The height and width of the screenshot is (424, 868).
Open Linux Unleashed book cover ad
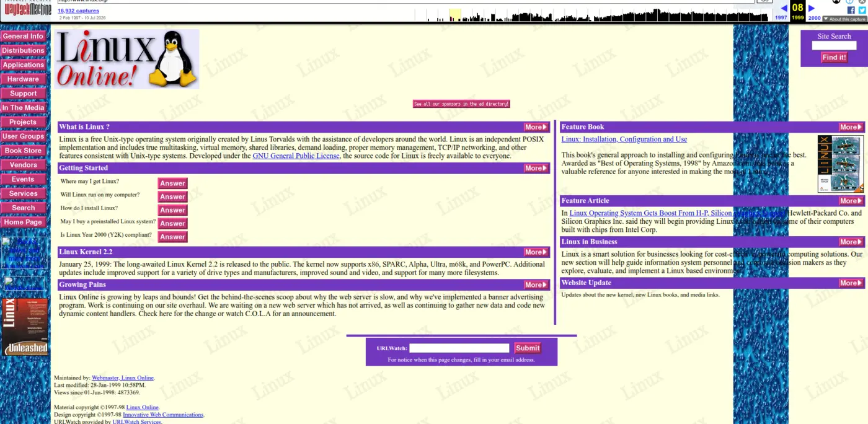(25, 326)
